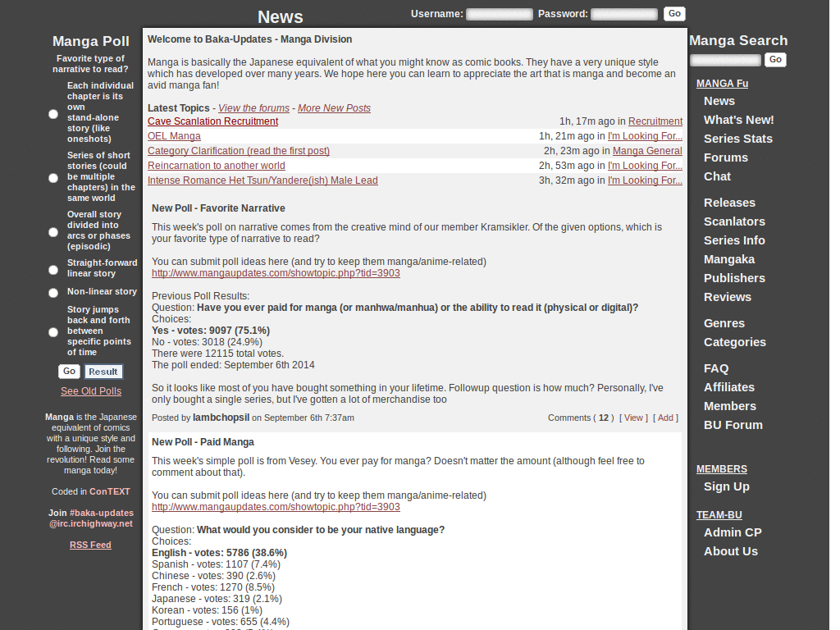View poll results via Result button
The image size is (840, 630).
[x=103, y=372]
